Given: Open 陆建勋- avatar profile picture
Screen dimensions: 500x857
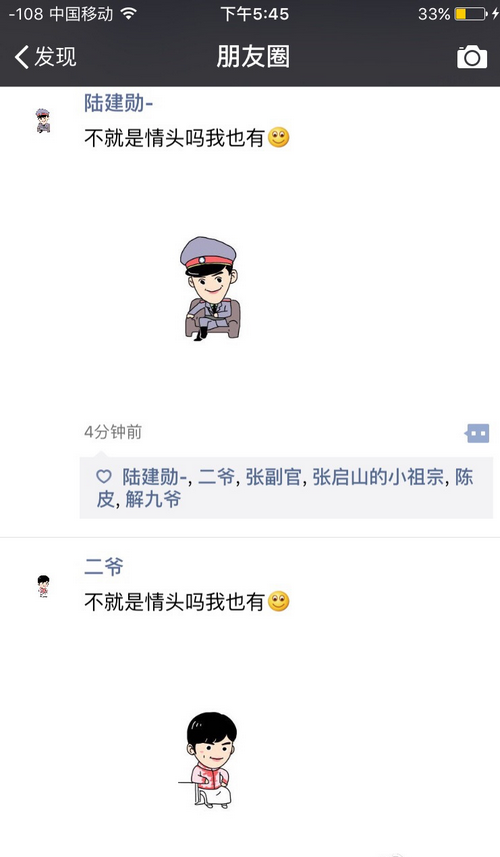Looking at the screenshot, I should click(43, 121).
